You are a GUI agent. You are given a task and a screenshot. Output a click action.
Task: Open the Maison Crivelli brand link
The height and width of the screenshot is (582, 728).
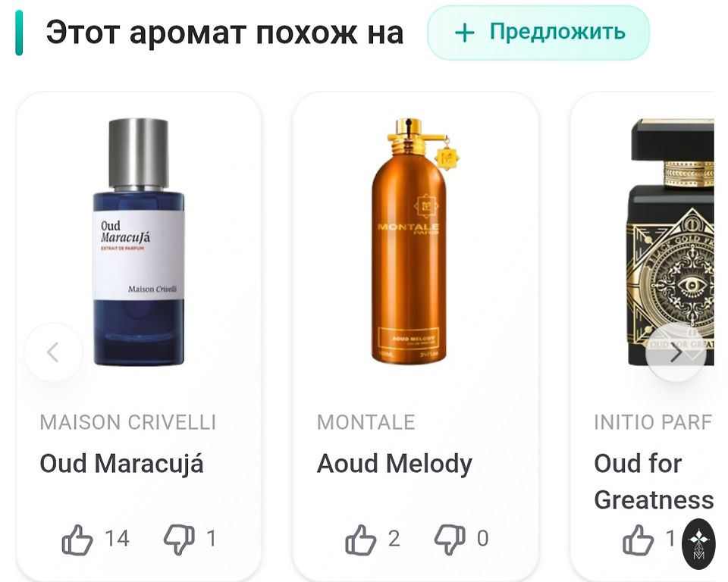(127, 422)
